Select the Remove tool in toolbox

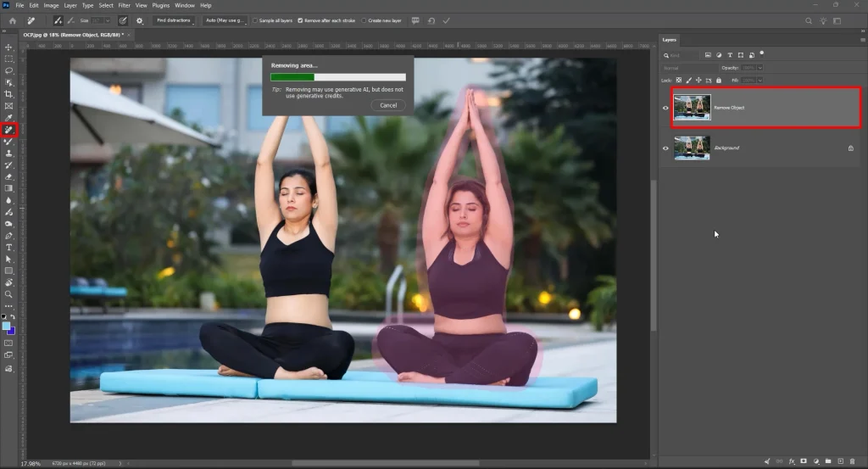(8, 130)
